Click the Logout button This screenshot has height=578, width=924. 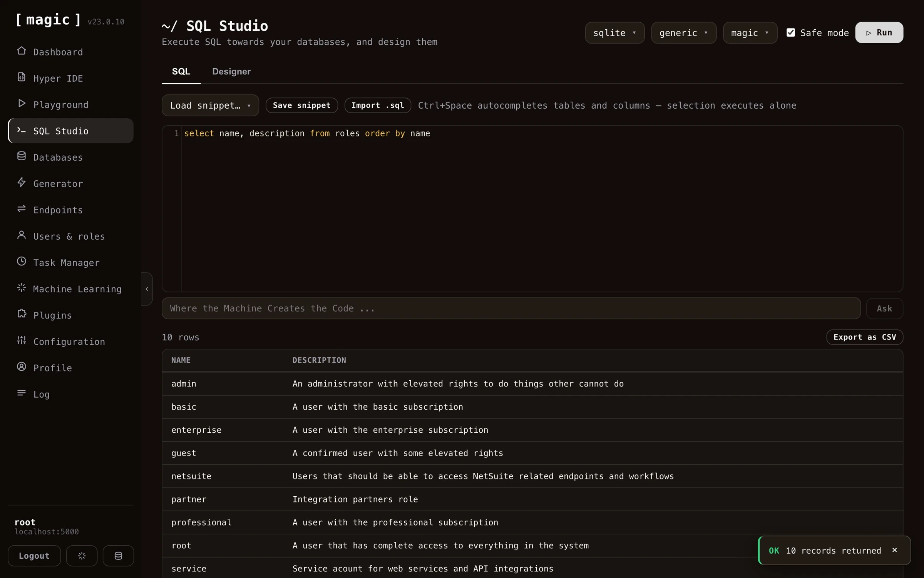[x=34, y=556]
